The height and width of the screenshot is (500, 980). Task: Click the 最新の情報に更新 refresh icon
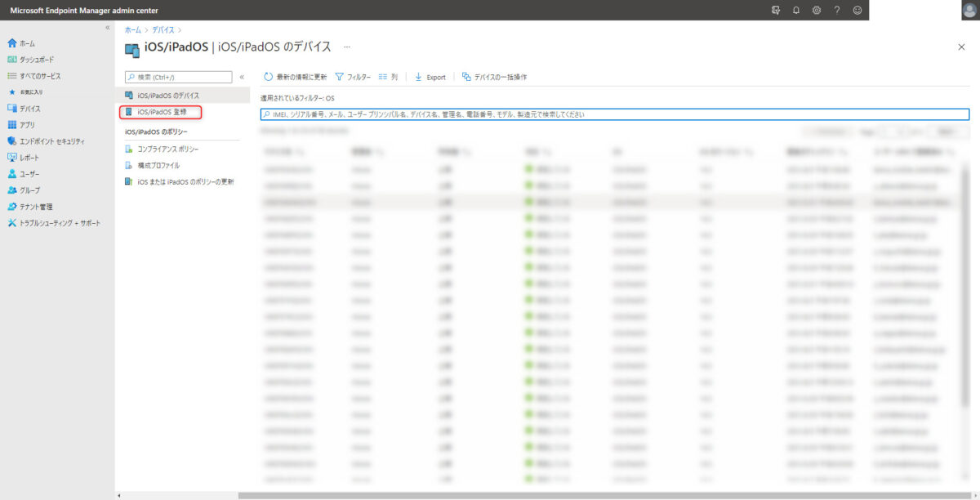pos(269,77)
